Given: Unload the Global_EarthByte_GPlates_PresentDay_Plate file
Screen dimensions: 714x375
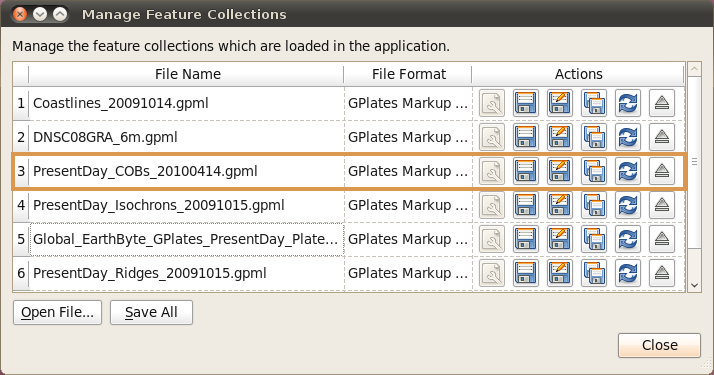Looking at the screenshot, I should [662, 239].
